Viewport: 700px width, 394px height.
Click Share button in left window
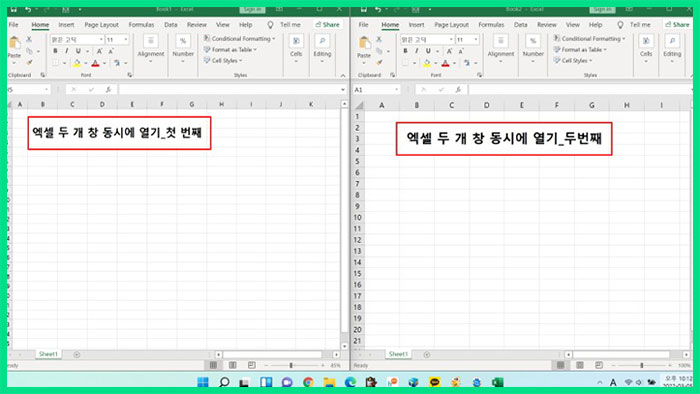pyautogui.click(x=328, y=25)
